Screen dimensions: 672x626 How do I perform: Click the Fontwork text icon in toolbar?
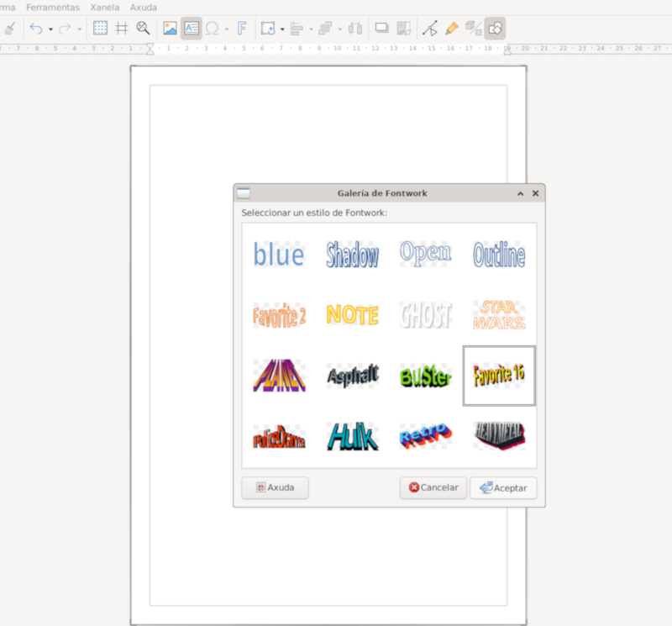pyautogui.click(x=241, y=29)
